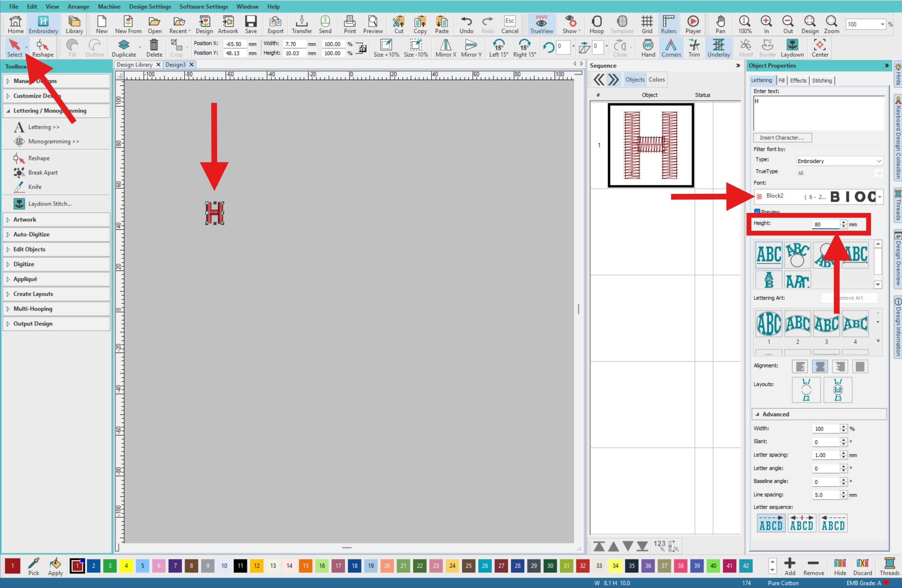Image resolution: width=902 pixels, height=588 pixels.
Task: Click Apply color button
Action: point(55,566)
